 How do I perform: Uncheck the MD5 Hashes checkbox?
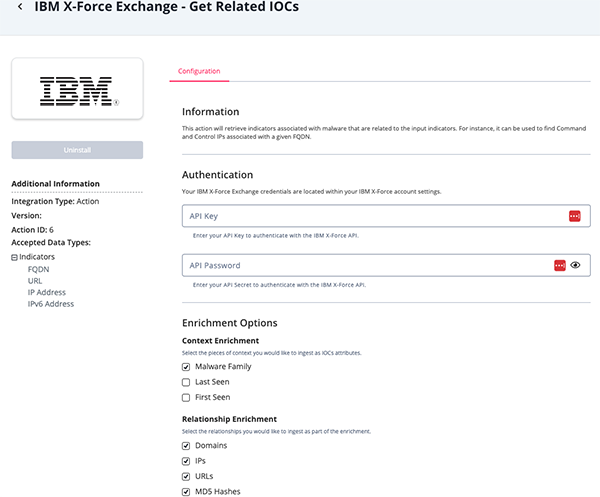tap(186, 492)
